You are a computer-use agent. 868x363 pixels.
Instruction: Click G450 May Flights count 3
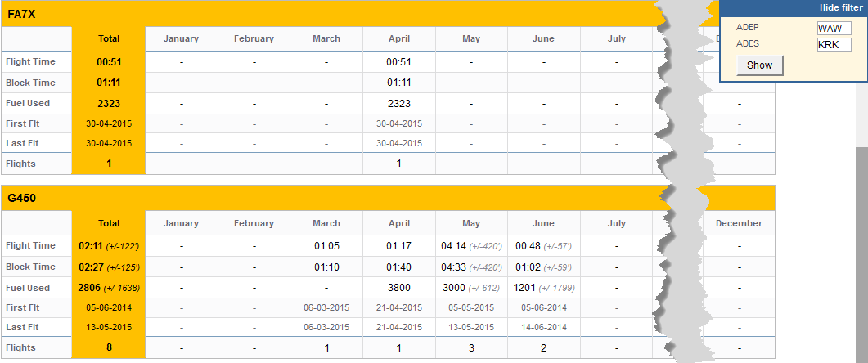click(471, 347)
